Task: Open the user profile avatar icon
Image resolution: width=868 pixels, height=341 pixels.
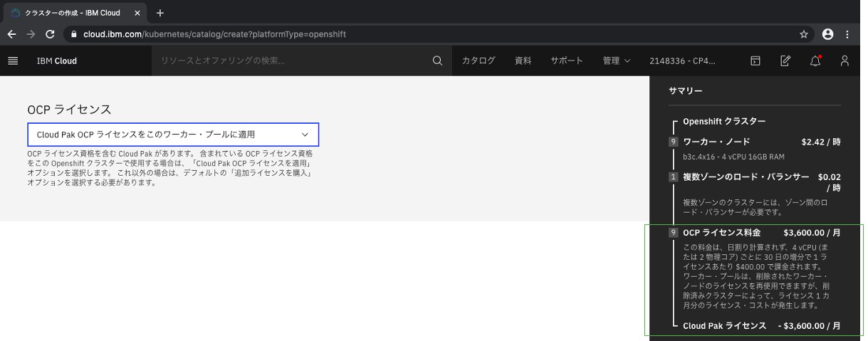Action: (x=845, y=61)
